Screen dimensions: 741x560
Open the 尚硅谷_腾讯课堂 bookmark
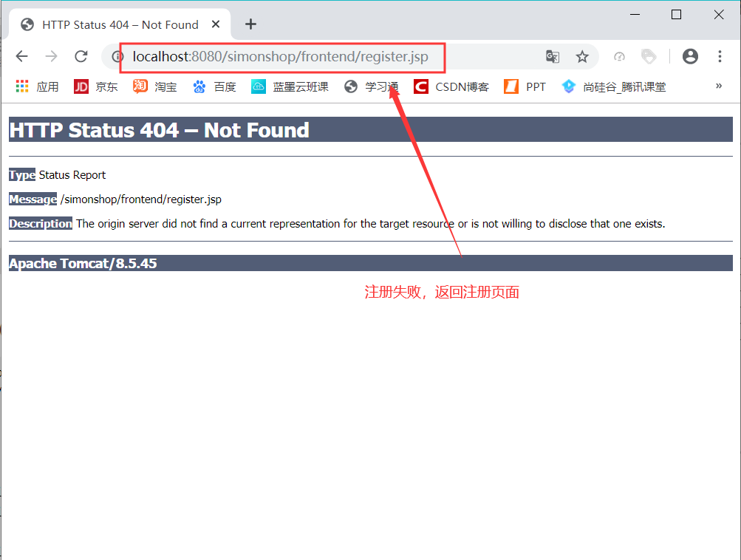coord(613,86)
